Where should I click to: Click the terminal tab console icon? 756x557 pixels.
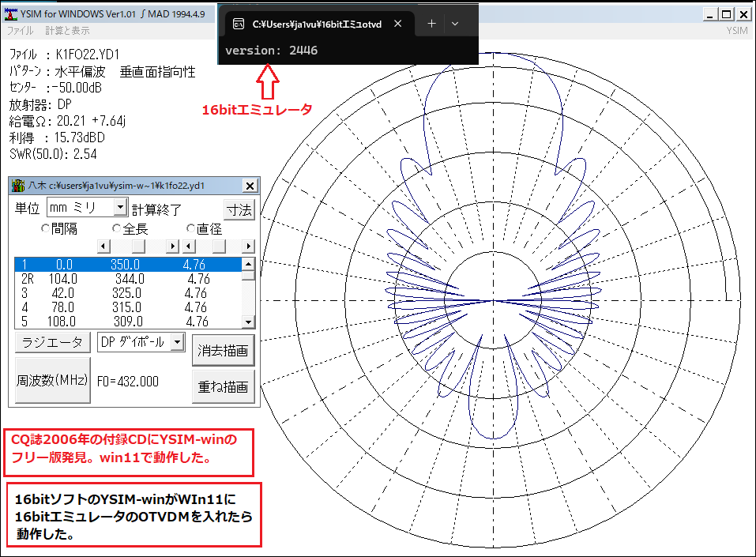coord(239,24)
